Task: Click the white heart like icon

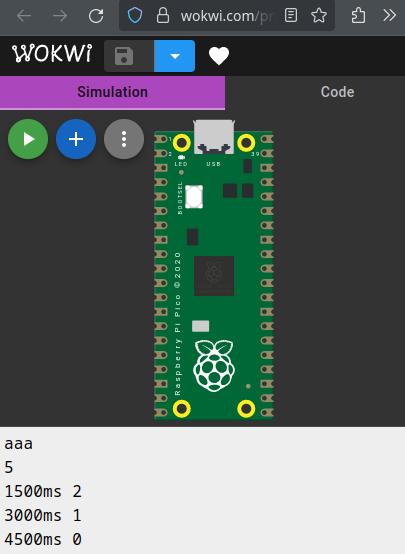Action: coord(219,56)
